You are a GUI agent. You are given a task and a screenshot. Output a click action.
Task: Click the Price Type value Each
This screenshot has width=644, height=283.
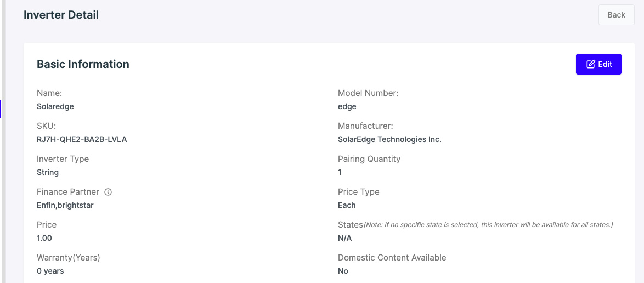[347, 205]
